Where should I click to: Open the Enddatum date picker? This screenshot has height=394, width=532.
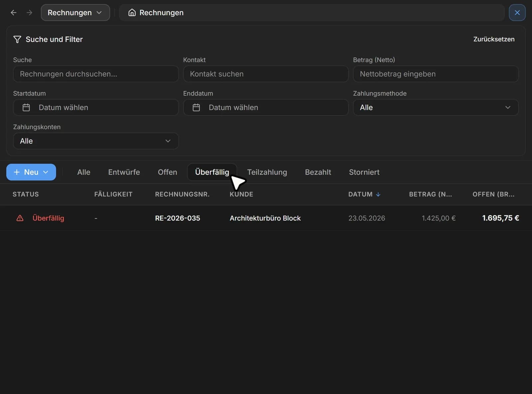pos(266,107)
